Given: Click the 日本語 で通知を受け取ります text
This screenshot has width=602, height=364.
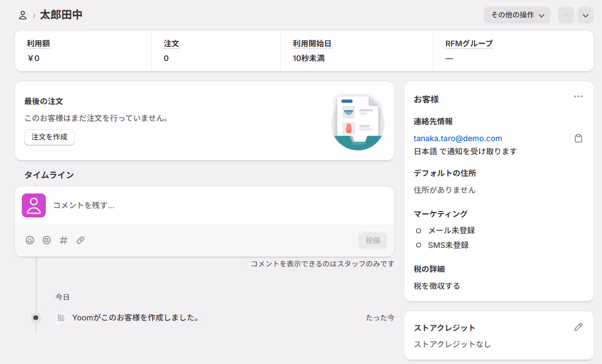Looking at the screenshot, I should [465, 151].
